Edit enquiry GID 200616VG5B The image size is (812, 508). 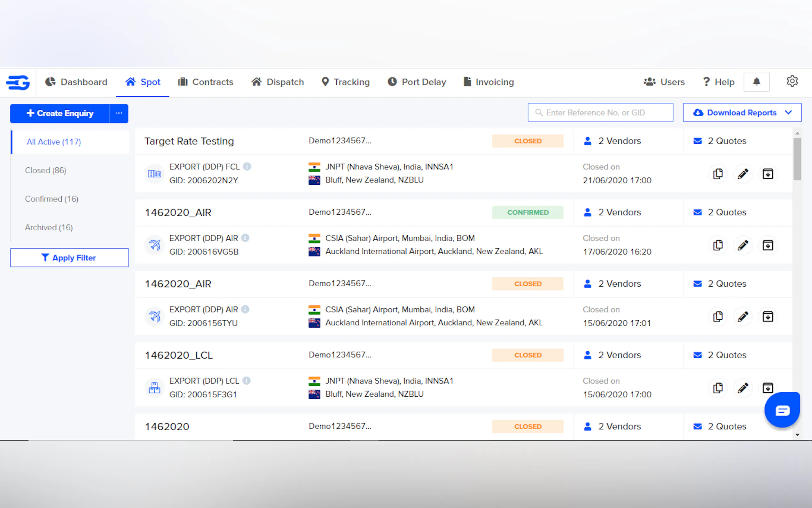[743, 245]
